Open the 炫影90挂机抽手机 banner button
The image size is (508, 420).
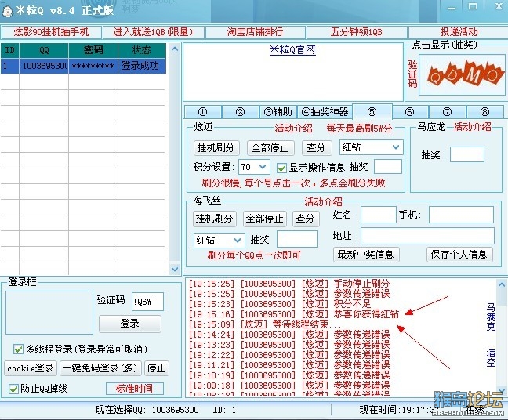51,32
